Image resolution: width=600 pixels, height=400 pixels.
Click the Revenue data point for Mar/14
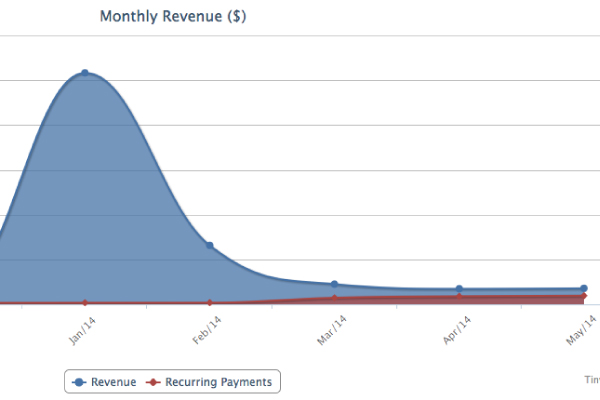[334, 284]
